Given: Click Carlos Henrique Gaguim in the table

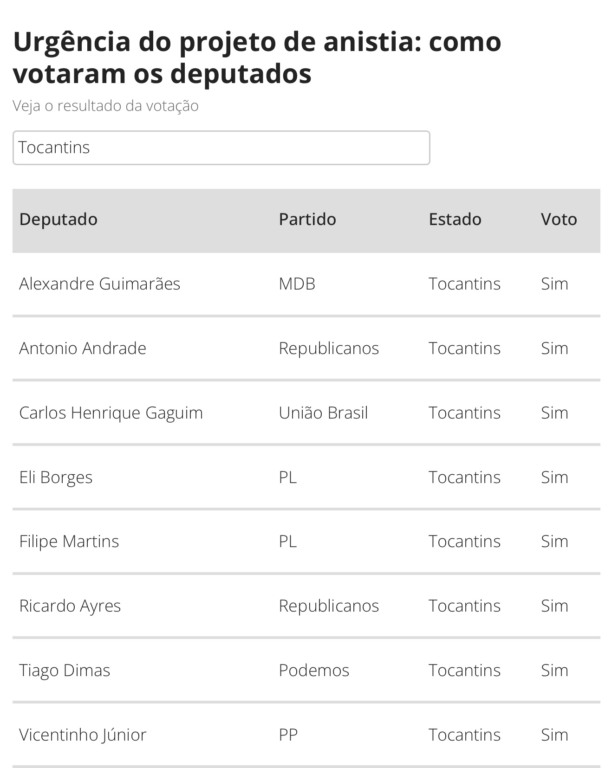Looking at the screenshot, I should click(x=111, y=413).
